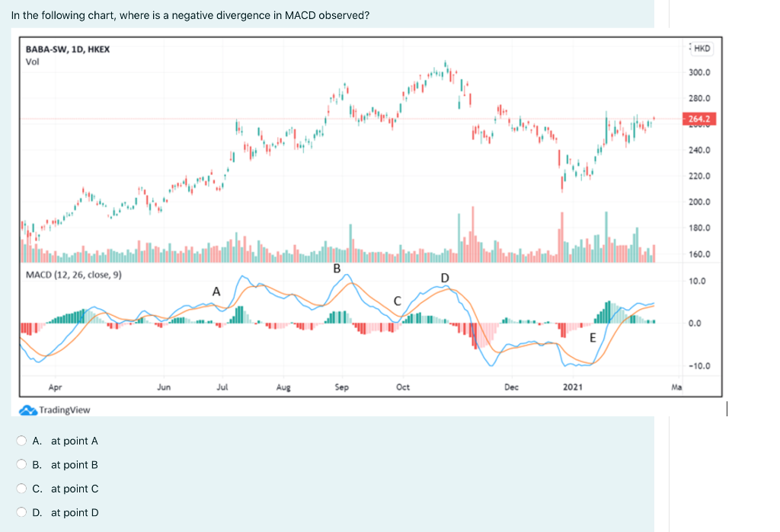The width and height of the screenshot is (780, 532).
Task: Click the Vol indicator label
Action: pos(32,62)
